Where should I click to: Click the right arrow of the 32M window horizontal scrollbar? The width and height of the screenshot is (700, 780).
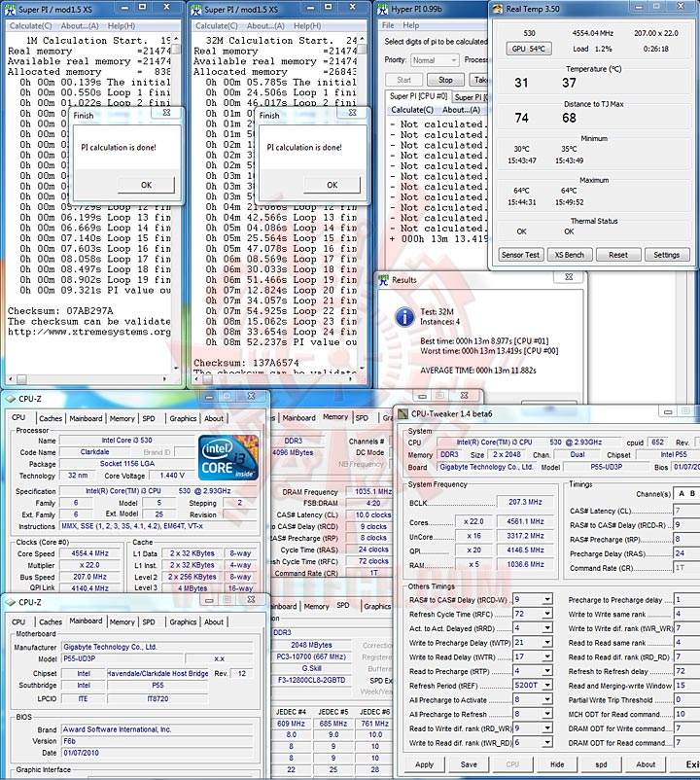point(351,379)
